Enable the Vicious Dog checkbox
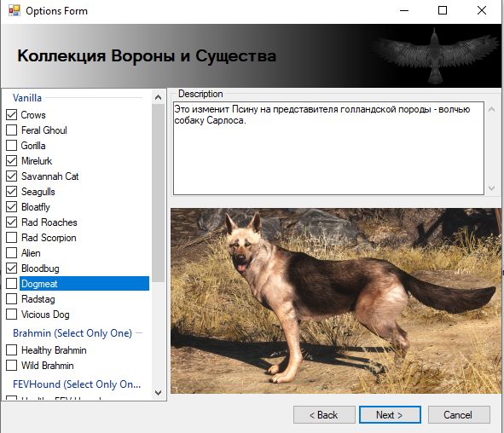The image size is (504, 433). click(x=12, y=315)
